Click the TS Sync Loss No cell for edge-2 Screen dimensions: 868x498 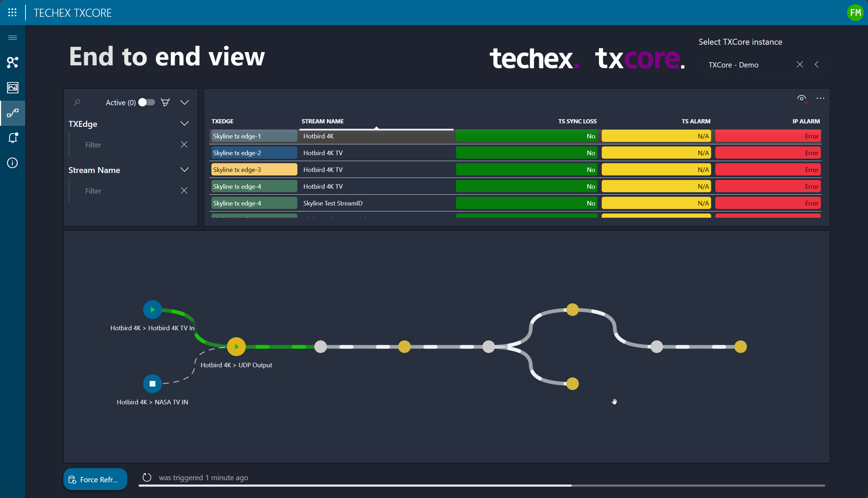527,153
